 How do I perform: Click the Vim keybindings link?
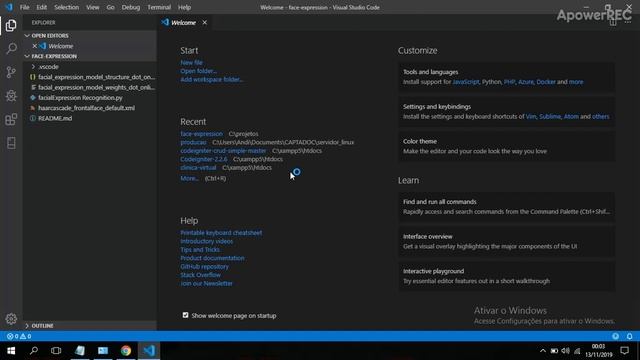[x=531, y=117]
